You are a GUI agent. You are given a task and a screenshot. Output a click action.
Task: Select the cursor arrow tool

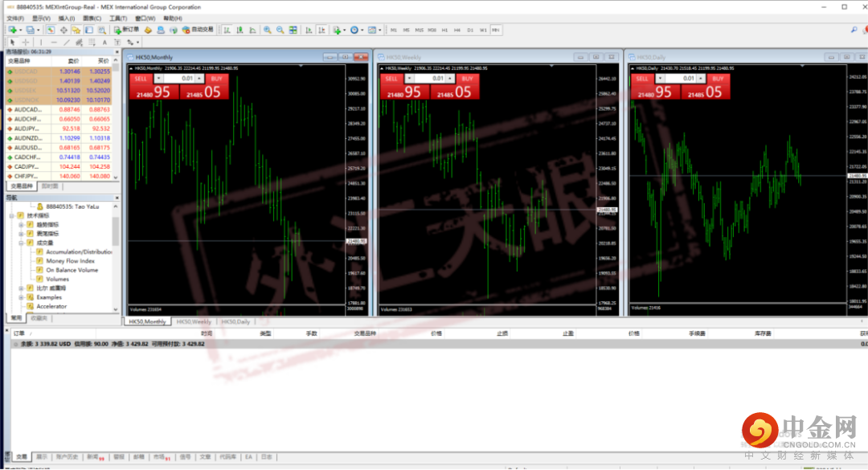coord(12,42)
